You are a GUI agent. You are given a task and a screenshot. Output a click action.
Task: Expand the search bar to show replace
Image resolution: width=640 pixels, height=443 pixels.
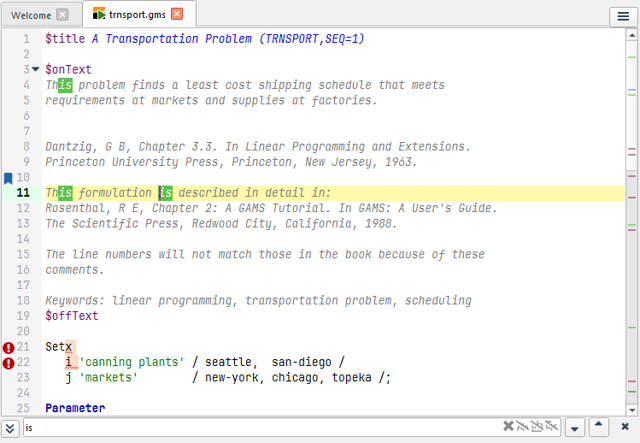10,428
